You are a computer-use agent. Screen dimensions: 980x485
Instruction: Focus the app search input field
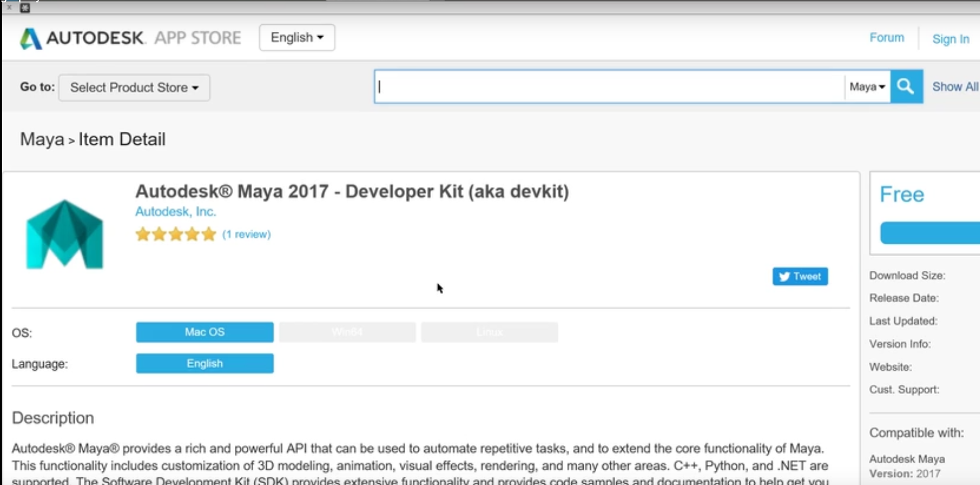pos(609,87)
